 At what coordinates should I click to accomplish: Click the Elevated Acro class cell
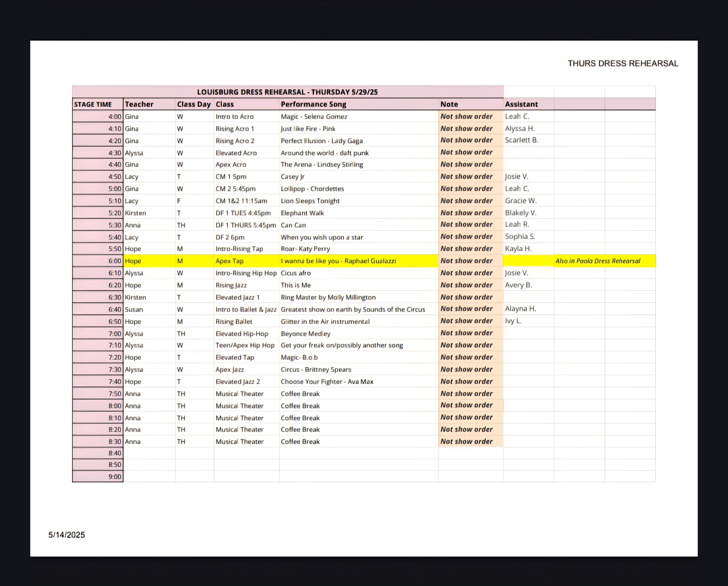pyautogui.click(x=246, y=153)
